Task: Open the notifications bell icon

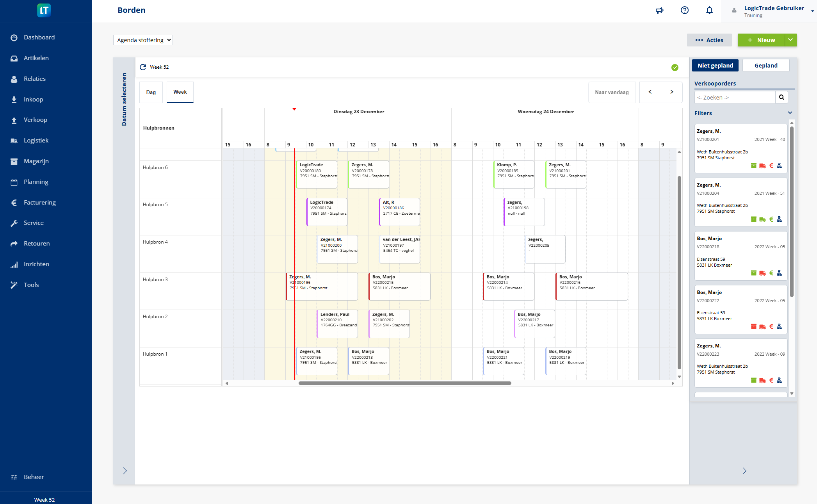Action: [x=710, y=10]
